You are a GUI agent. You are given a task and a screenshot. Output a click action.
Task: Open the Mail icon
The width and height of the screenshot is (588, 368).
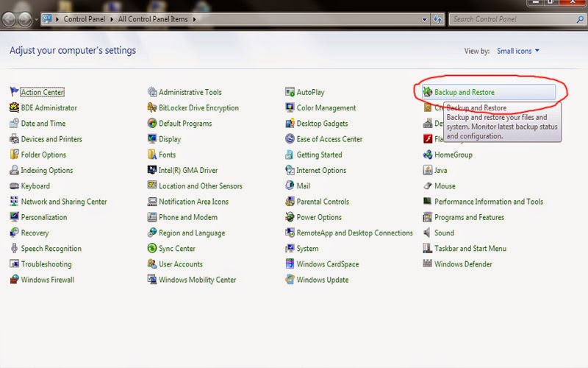coord(290,186)
